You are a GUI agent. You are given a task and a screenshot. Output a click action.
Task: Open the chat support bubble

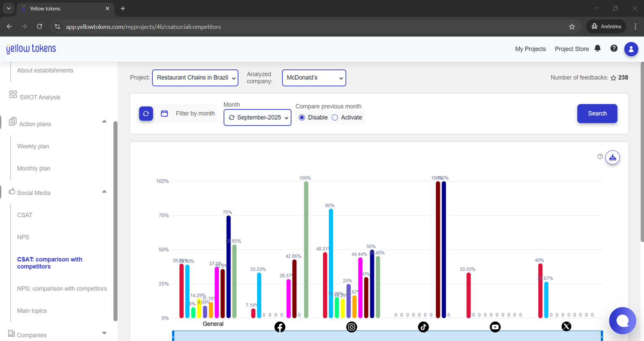(623, 321)
